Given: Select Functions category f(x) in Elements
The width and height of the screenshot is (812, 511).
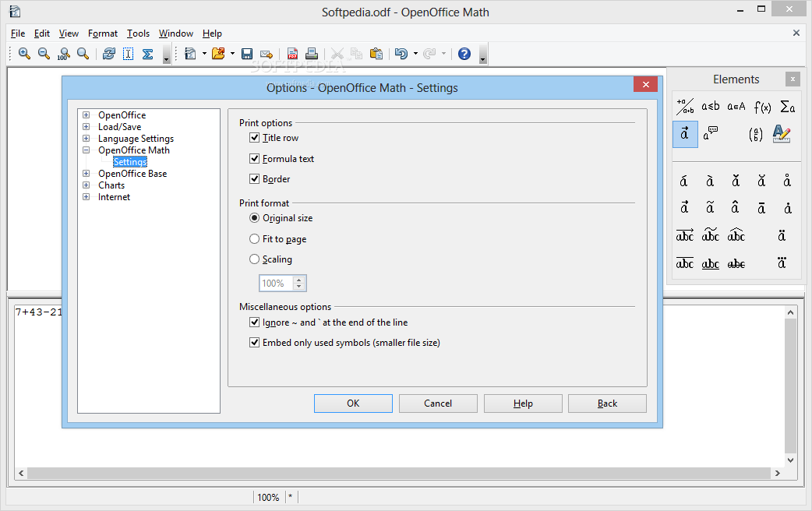Looking at the screenshot, I should click(x=762, y=107).
